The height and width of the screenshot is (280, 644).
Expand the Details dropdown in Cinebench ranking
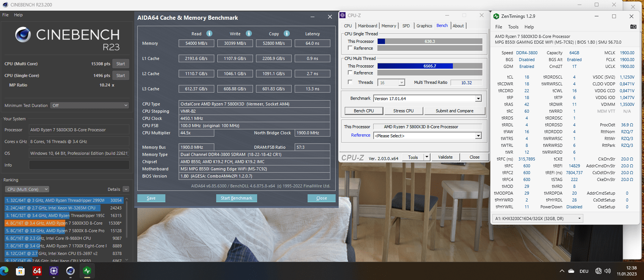point(126,189)
